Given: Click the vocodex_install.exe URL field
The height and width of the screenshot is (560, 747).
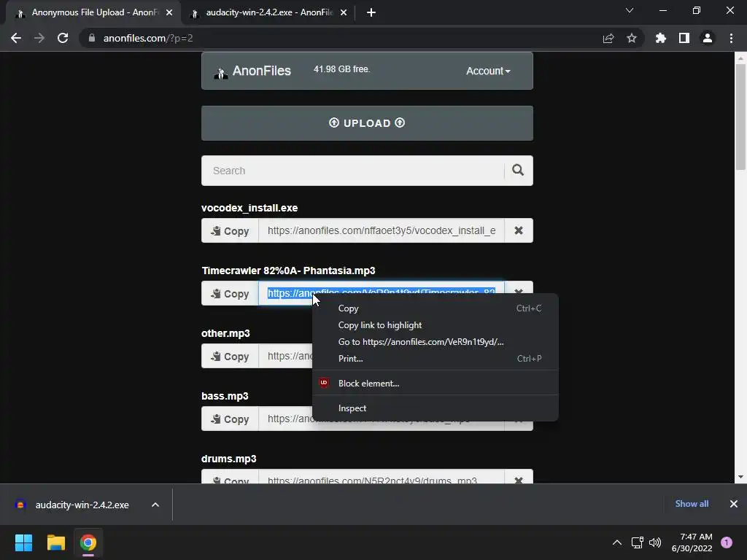Looking at the screenshot, I should [x=381, y=230].
